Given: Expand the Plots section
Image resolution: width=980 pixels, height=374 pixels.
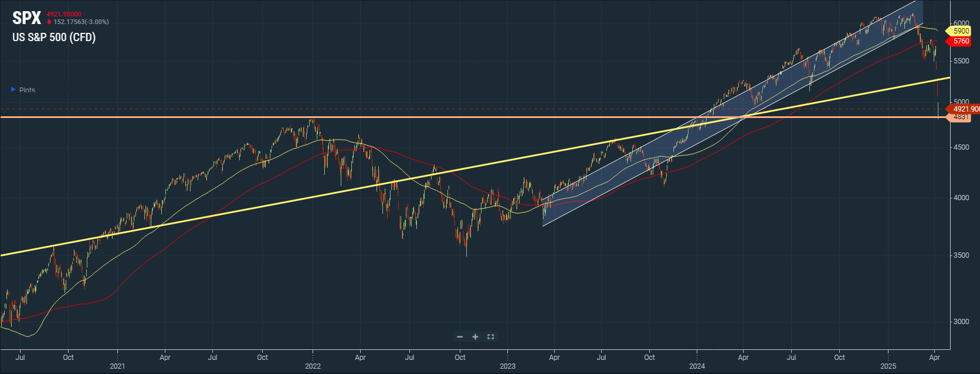Looking at the screenshot, I should (23, 90).
